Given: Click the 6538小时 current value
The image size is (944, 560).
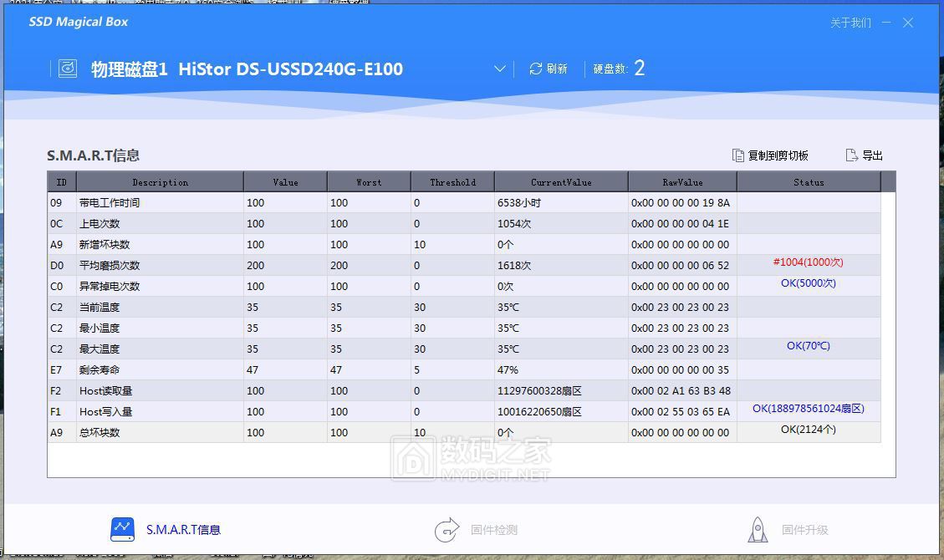Looking at the screenshot, I should [x=519, y=203].
